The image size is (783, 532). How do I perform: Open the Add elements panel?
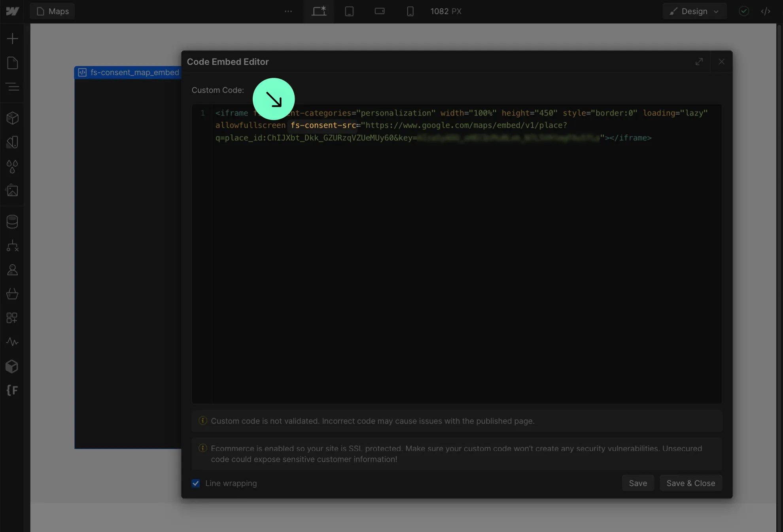(12, 38)
